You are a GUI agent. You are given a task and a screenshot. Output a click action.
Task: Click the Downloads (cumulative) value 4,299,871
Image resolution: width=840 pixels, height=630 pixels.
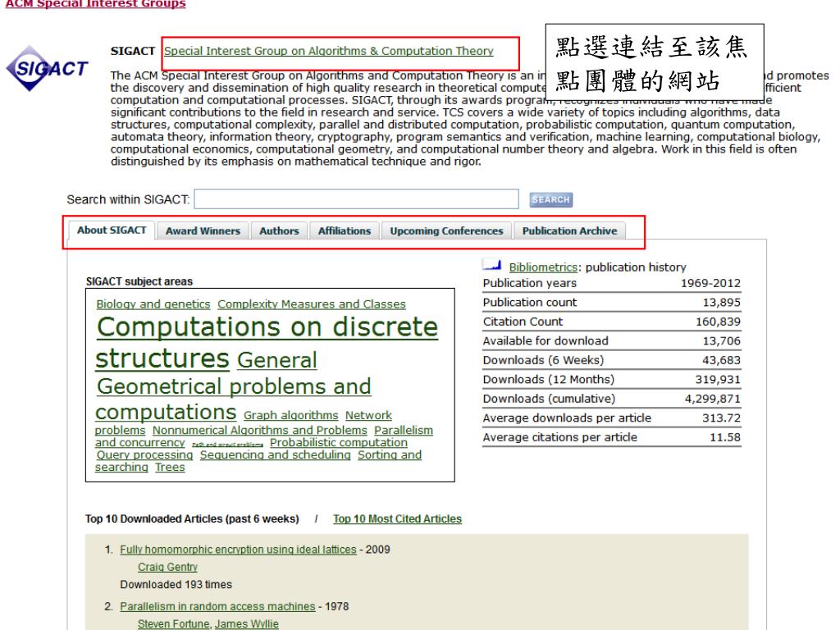(x=713, y=399)
